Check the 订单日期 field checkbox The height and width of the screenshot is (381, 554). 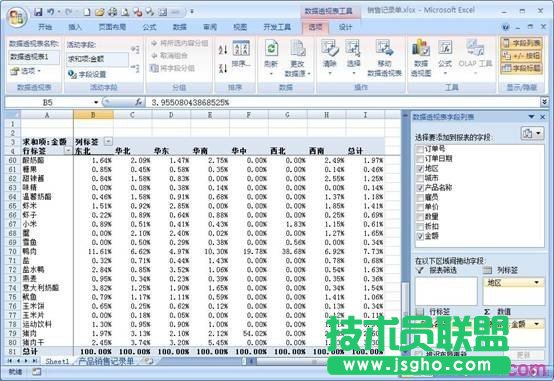click(x=420, y=159)
